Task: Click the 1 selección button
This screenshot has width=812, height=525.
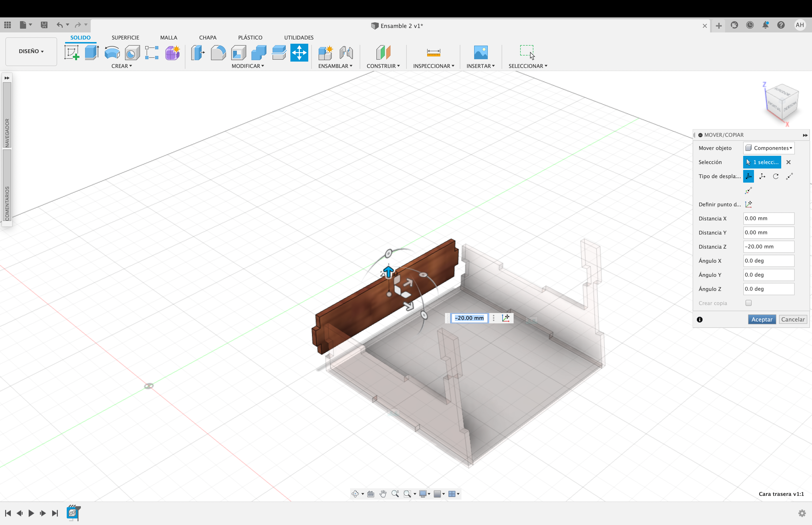Action: 762,162
